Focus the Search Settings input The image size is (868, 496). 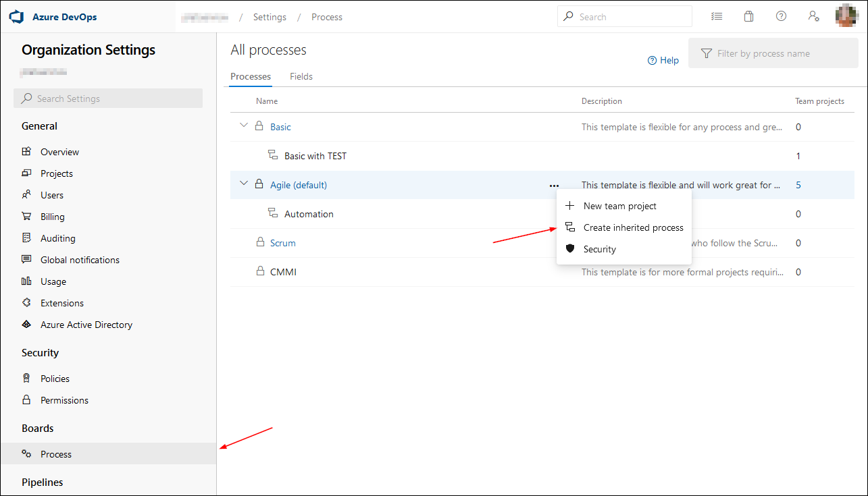click(x=108, y=99)
